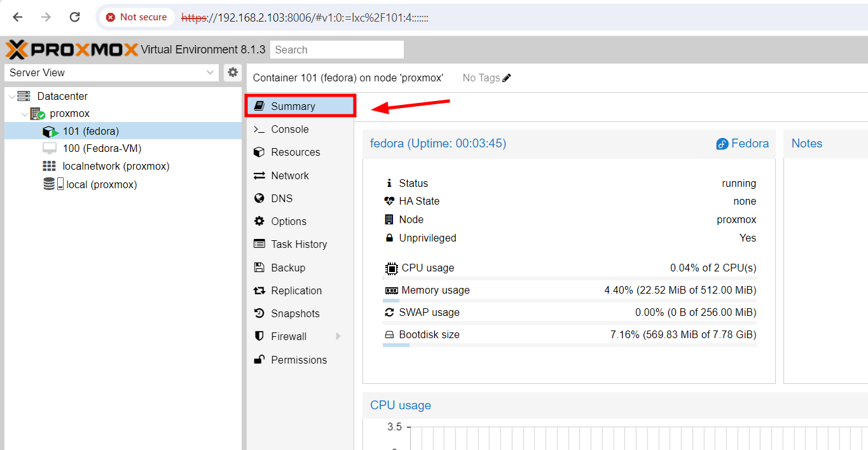Click the Fedora link in summary header
Viewport: 868px width, 450px height.
743,144
